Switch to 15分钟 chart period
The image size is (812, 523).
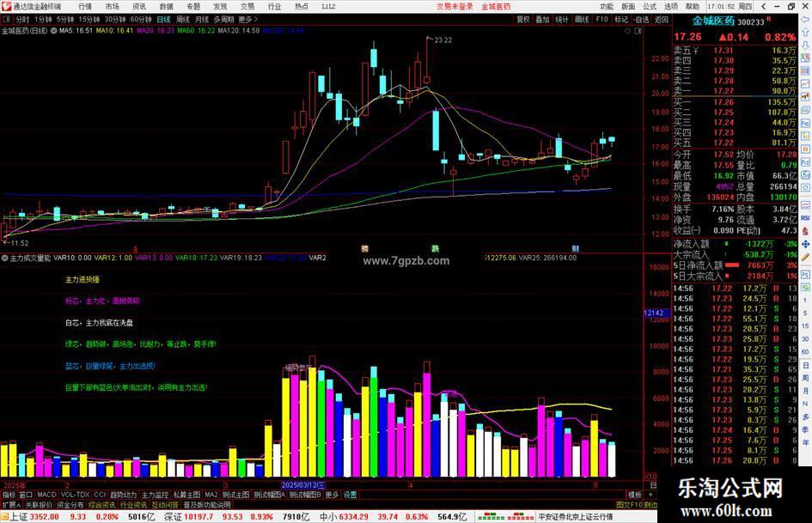(89, 19)
